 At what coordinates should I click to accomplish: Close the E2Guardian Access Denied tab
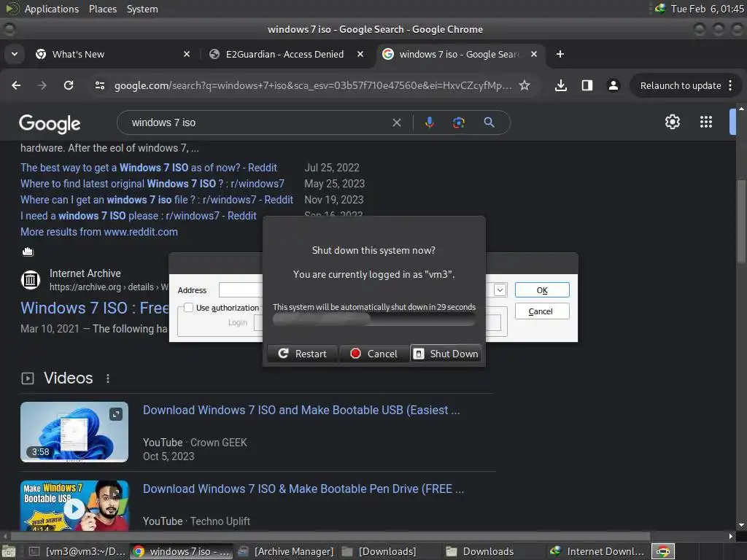coord(360,54)
